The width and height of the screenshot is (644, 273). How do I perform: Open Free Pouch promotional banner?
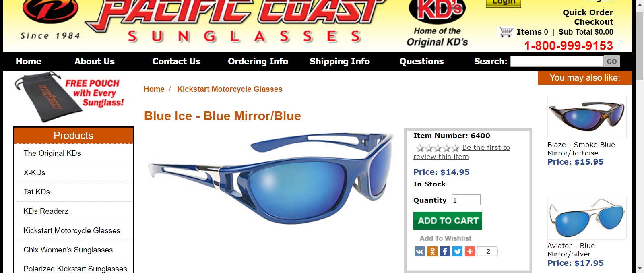point(69,97)
